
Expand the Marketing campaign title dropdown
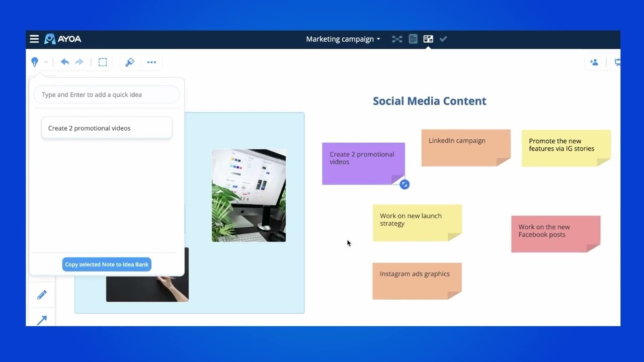(x=343, y=39)
